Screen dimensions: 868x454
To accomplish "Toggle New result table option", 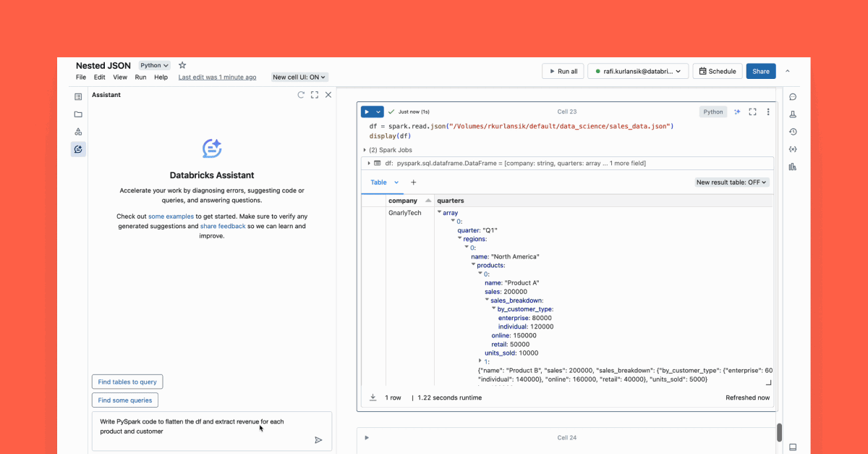I will (732, 182).
